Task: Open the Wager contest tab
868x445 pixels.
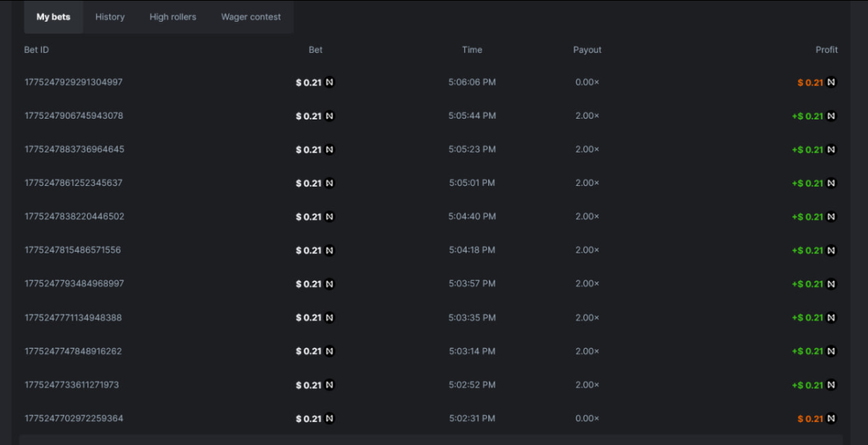Action: 251,17
